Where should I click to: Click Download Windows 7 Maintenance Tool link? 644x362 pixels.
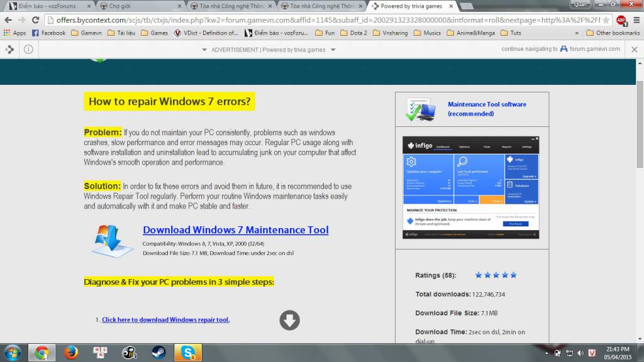point(236,230)
